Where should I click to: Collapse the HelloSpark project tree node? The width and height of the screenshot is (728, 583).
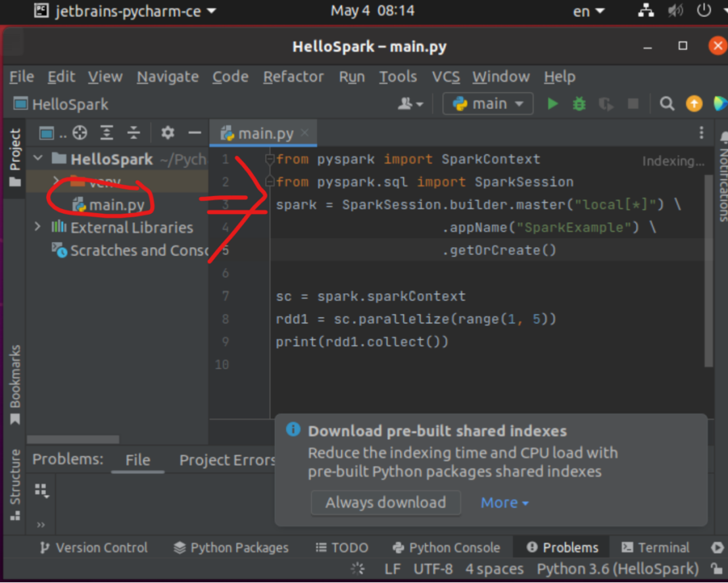pos(38,158)
